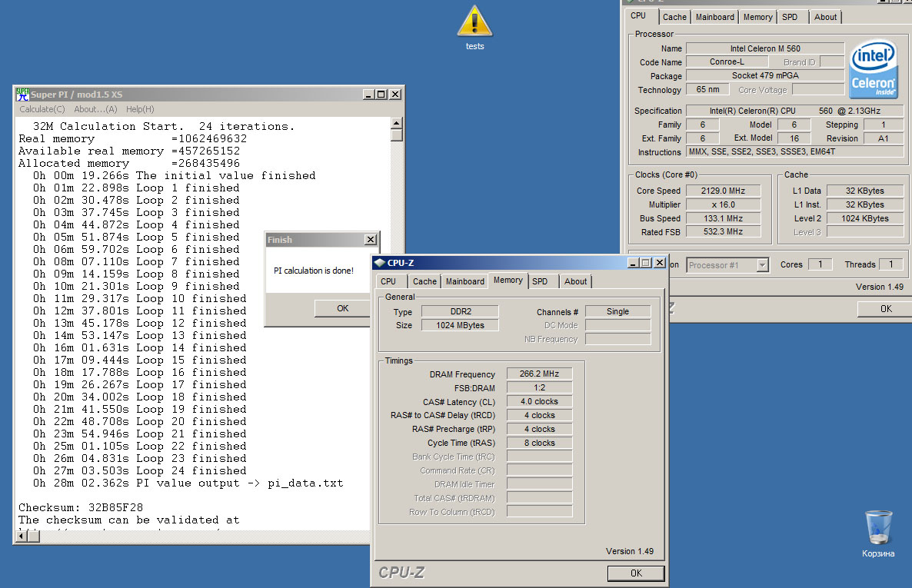Image resolution: width=912 pixels, height=588 pixels.
Task: Click the memory Size 1024 MBytes field
Action: 460,326
